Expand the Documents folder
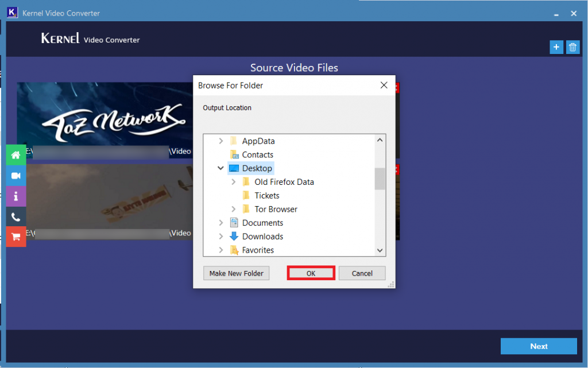The width and height of the screenshot is (588, 368). [x=220, y=223]
